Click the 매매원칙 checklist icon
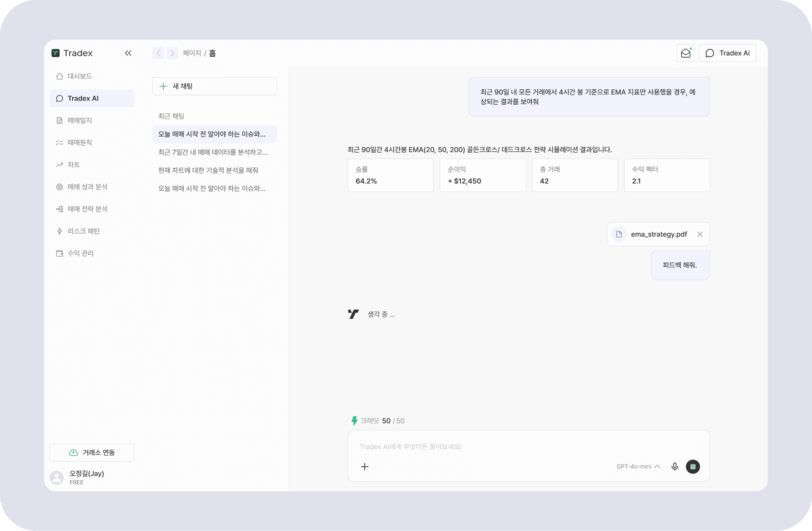Image resolution: width=812 pixels, height=531 pixels. click(60, 143)
